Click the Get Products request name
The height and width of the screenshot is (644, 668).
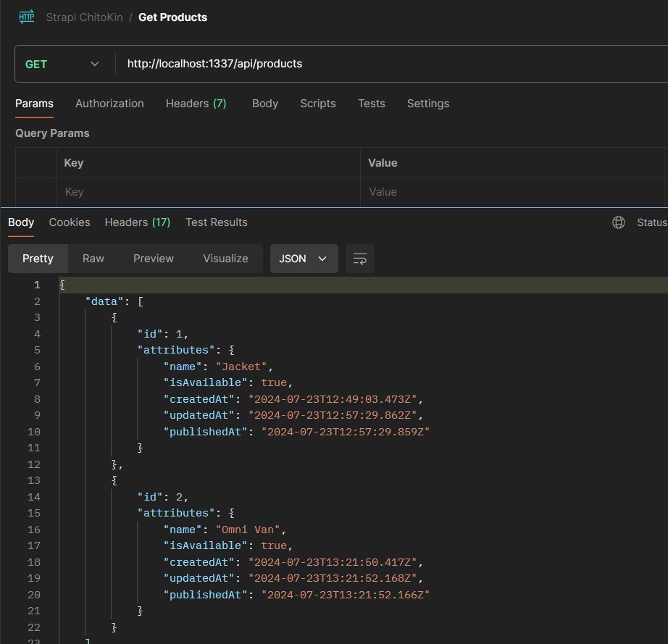pyautogui.click(x=172, y=17)
